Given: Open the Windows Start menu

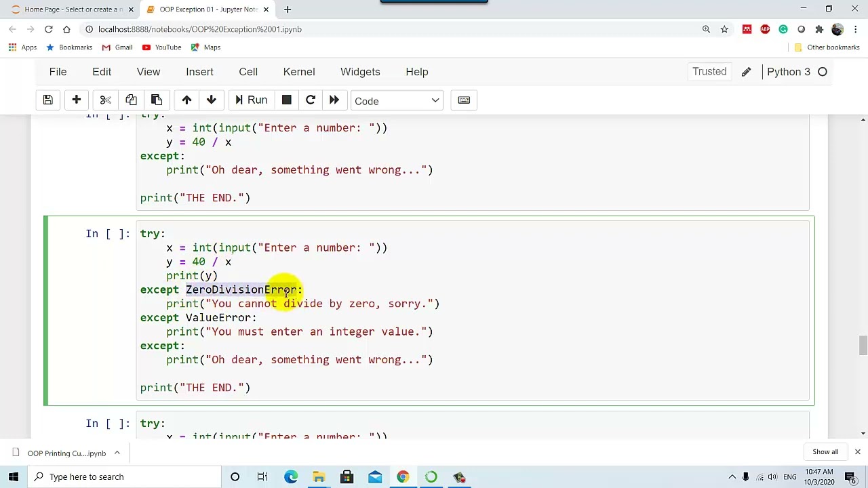Looking at the screenshot, I should (x=14, y=476).
